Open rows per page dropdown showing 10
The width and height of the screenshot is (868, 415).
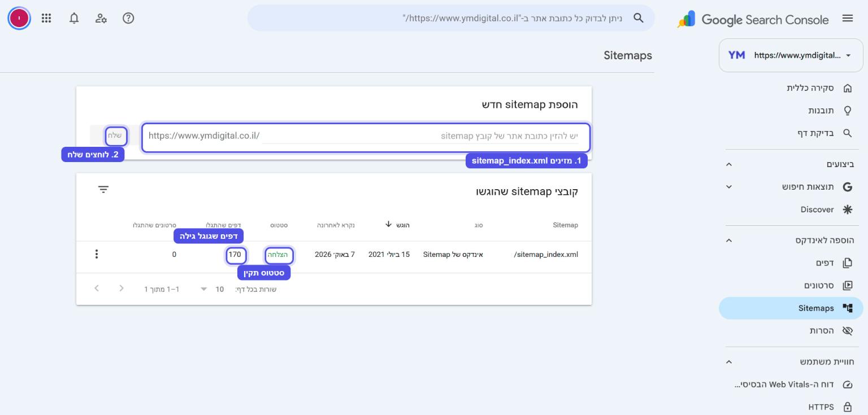point(212,289)
